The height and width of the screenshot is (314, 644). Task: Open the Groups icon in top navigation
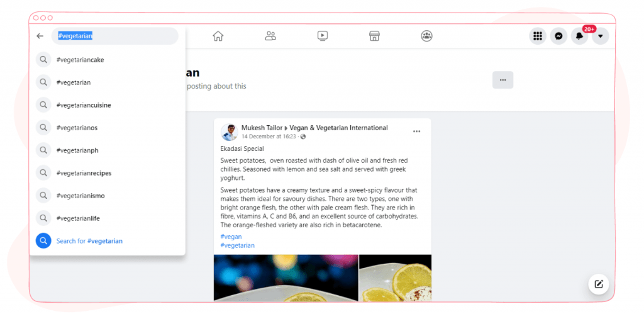[427, 36]
